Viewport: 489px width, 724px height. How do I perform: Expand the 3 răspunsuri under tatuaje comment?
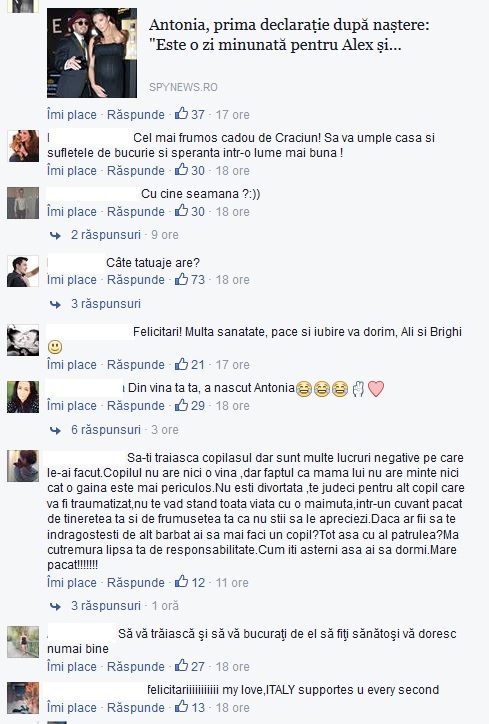106,303
